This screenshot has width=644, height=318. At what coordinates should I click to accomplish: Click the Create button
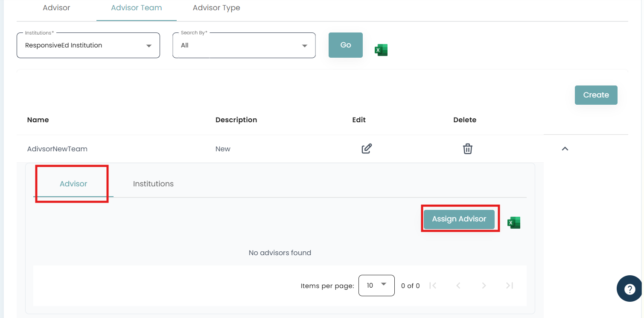click(596, 95)
